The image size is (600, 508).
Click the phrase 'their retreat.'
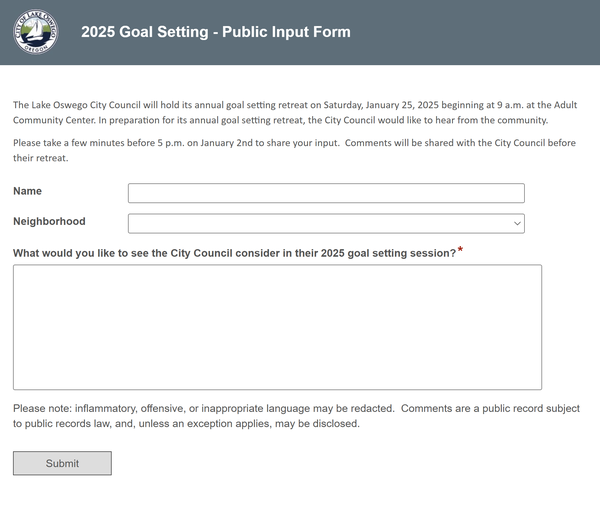41,158
